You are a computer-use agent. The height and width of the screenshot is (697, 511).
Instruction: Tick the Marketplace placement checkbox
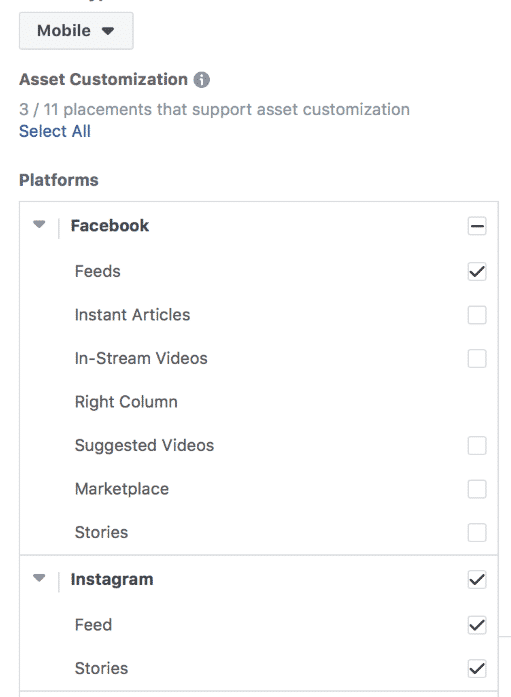(477, 489)
